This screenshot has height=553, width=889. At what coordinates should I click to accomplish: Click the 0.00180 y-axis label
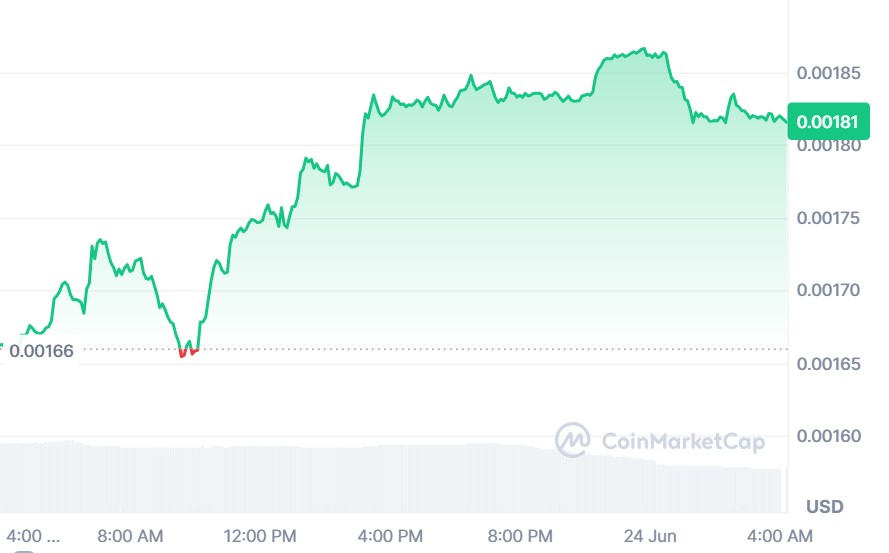(x=826, y=146)
